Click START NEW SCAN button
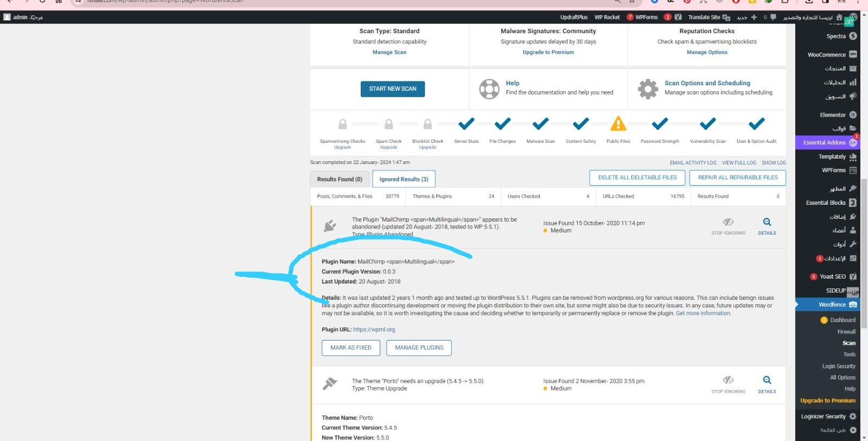This screenshot has width=868, height=441. pos(393,89)
